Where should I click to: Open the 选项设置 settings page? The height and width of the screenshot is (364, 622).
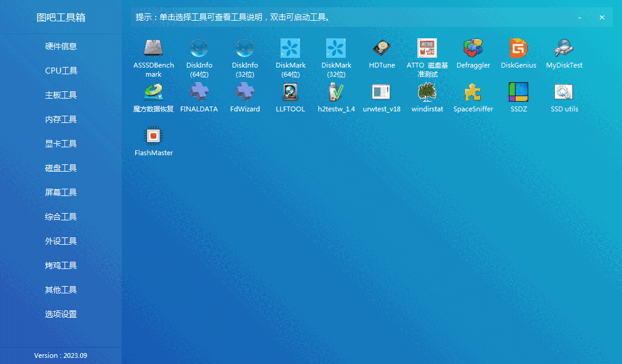[61, 313]
